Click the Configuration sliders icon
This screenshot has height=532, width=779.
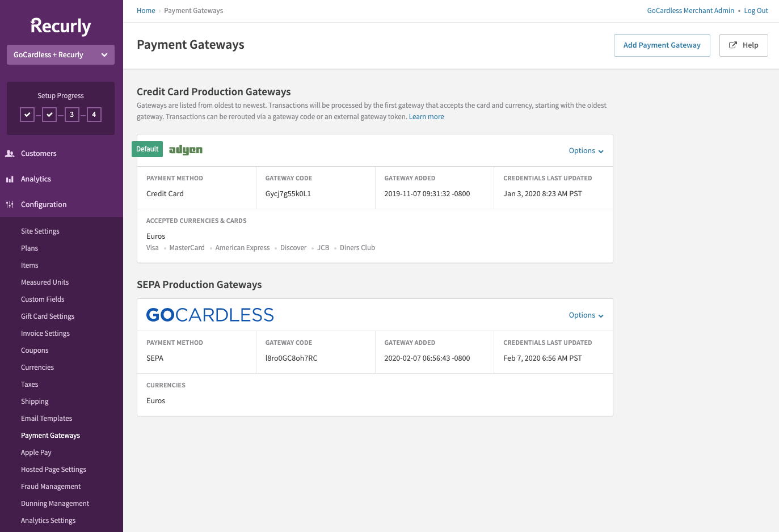pyautogui.click(x=10, y=205)
